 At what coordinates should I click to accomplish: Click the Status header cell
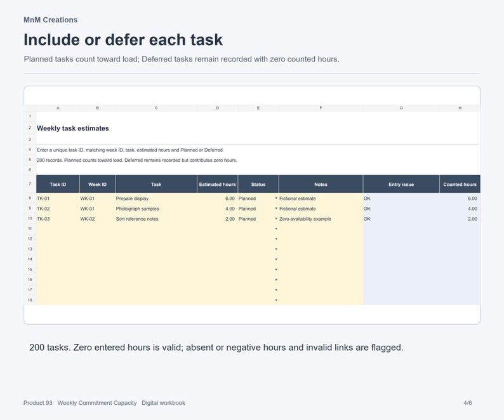pyautogui.click(x=258, y=184)
